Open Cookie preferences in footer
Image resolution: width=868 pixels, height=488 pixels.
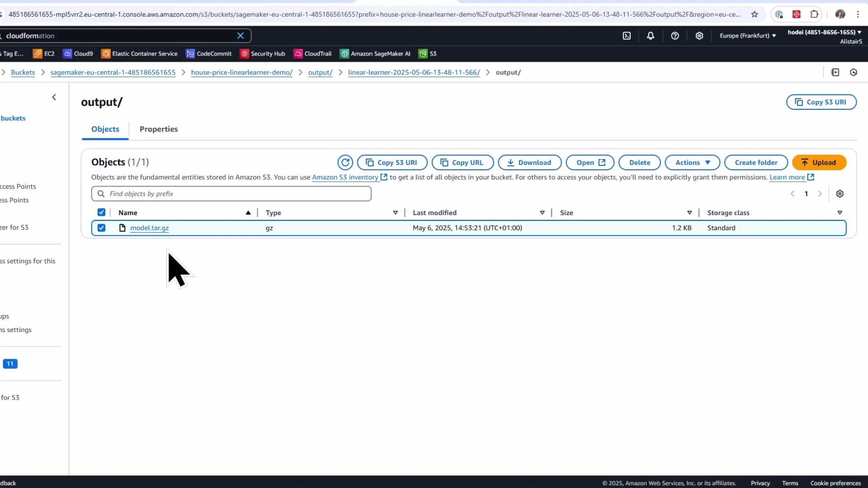[x=835, y=483]
